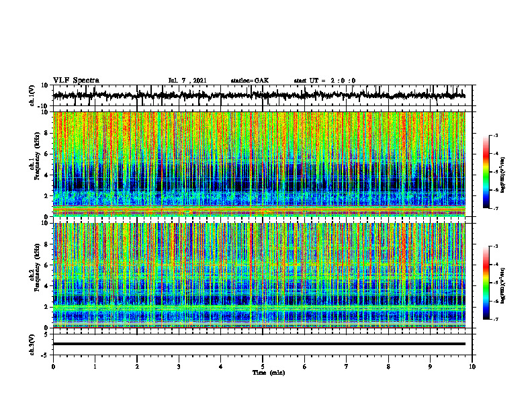
Task: Click the "-7" tick on ch.2 color bar
Action: 495,320
